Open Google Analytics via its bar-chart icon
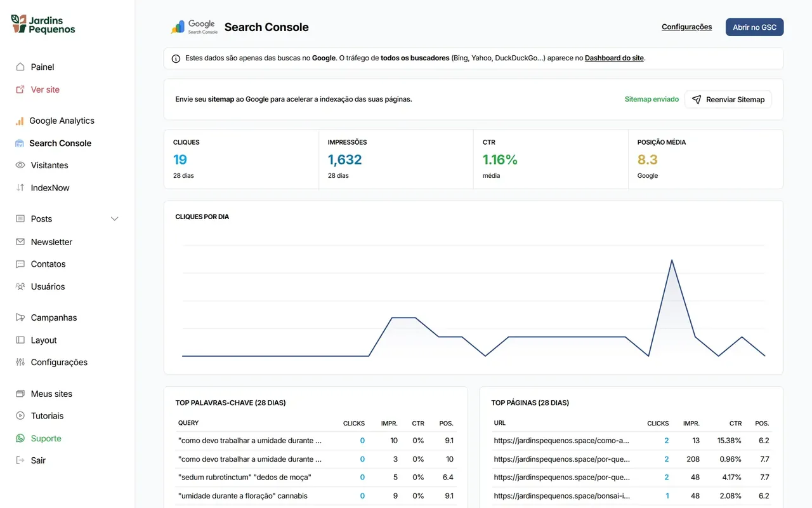The height and width of the screenshot is (508, 812). [x=20, y=121]
